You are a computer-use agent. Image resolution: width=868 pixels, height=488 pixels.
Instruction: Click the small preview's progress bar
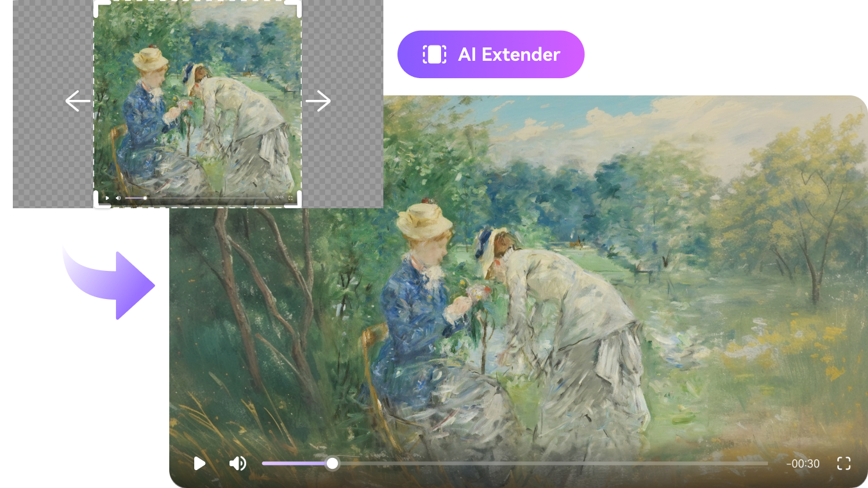pos(197,198)
